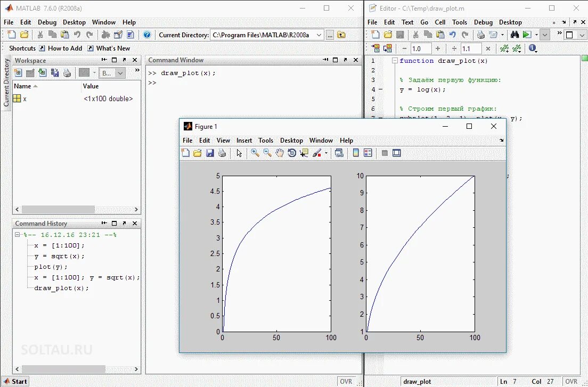Expand Workspace toolbar overflow chevron
The image size is (588, 387).
tap(137, 70)
